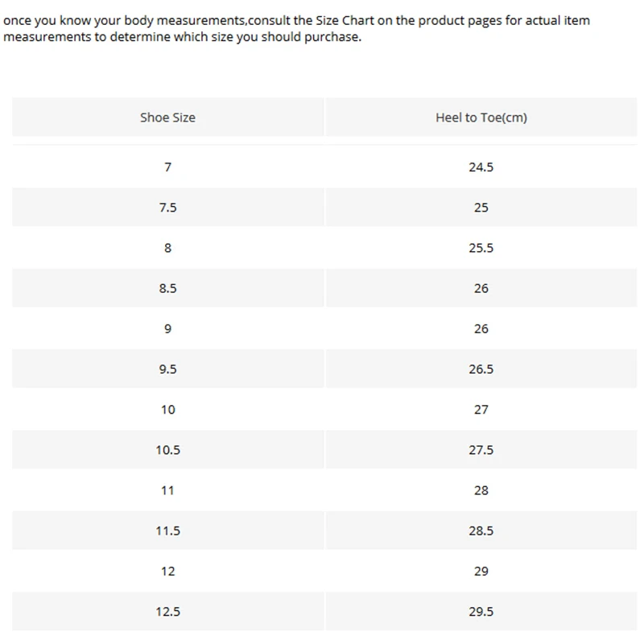Select shoe size 12 cell

pyautogui.click(x=168, y=571)
